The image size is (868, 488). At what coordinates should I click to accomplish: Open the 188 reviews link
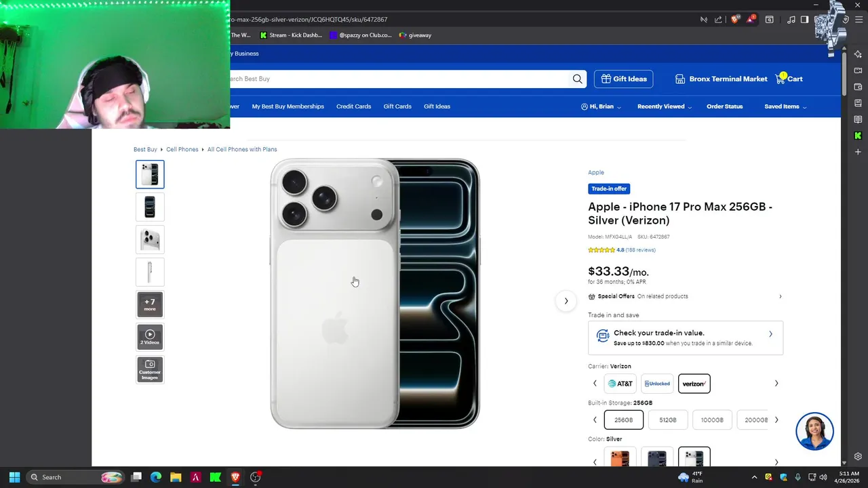(640, 250)
